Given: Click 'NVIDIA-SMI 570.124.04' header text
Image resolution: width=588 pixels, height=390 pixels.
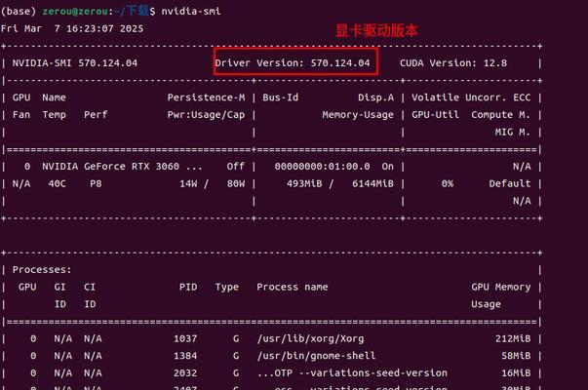Looking at the screenshot, I should click(75, 62).
